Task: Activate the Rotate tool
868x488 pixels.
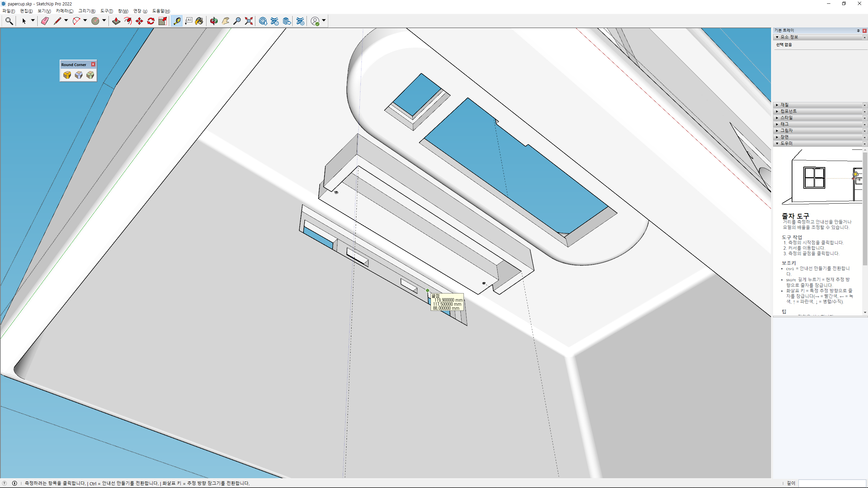Action: click(x=151, y=21)
